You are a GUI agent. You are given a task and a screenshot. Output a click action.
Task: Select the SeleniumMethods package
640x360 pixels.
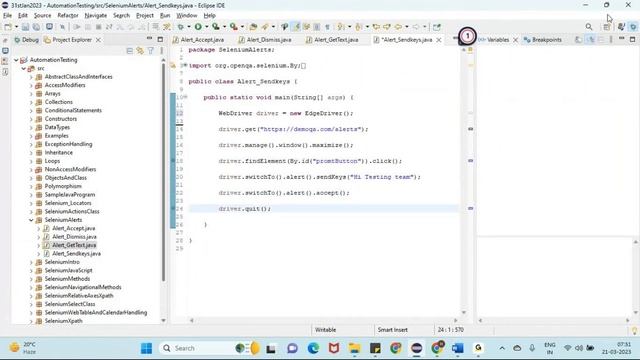[x=67, y=279]
